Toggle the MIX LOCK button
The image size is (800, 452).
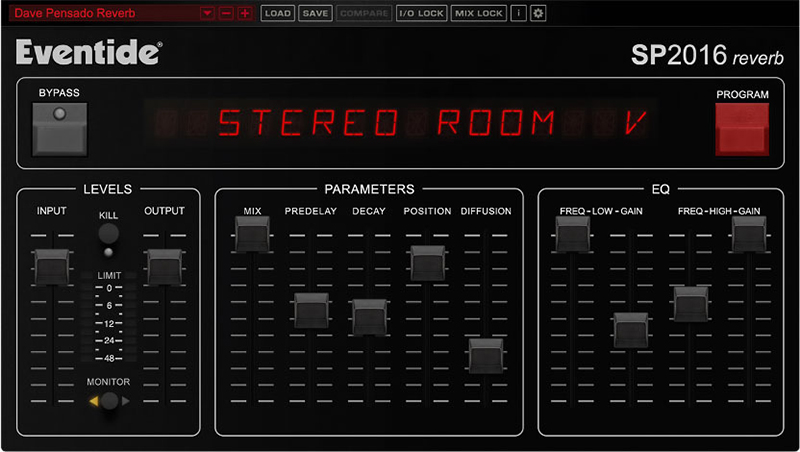pos(479,13)
